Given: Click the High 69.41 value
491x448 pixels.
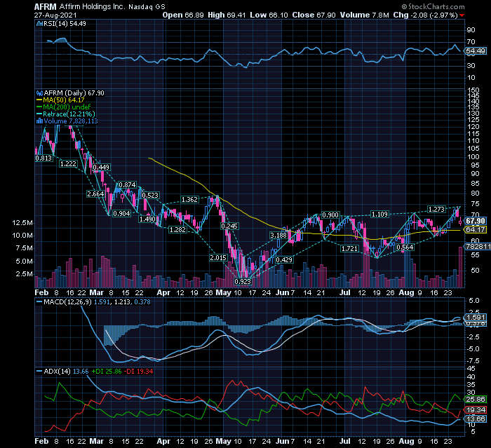Looking at the screenshot, I should pyautogui.click(x=227, y=15).
